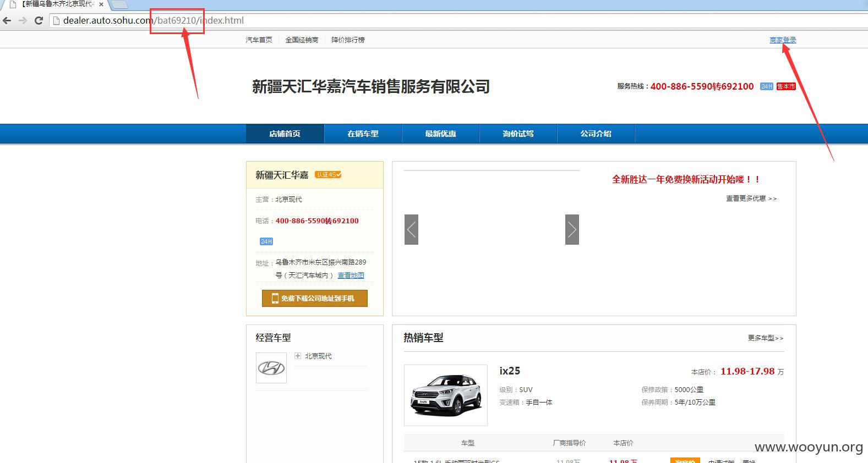Open the 全新胜达一年免费换新 promotion headline
The height and width of the screenshot is (463, 868).
click(686, 179)
